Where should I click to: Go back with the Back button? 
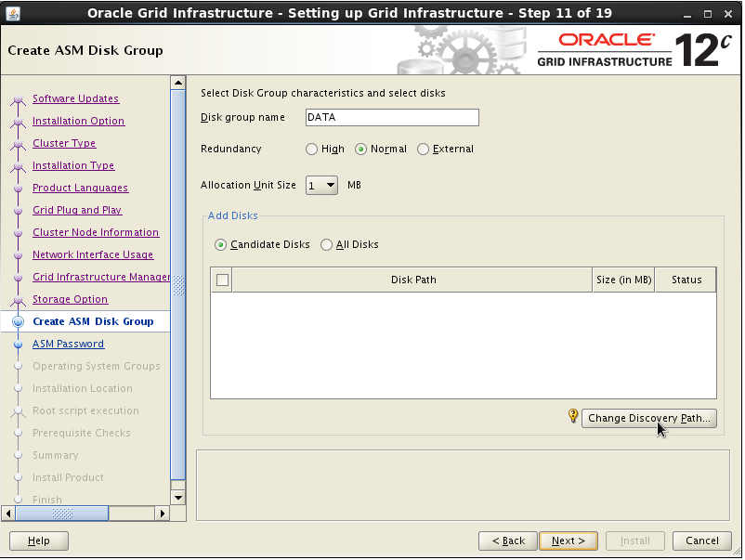coord(508,540)
